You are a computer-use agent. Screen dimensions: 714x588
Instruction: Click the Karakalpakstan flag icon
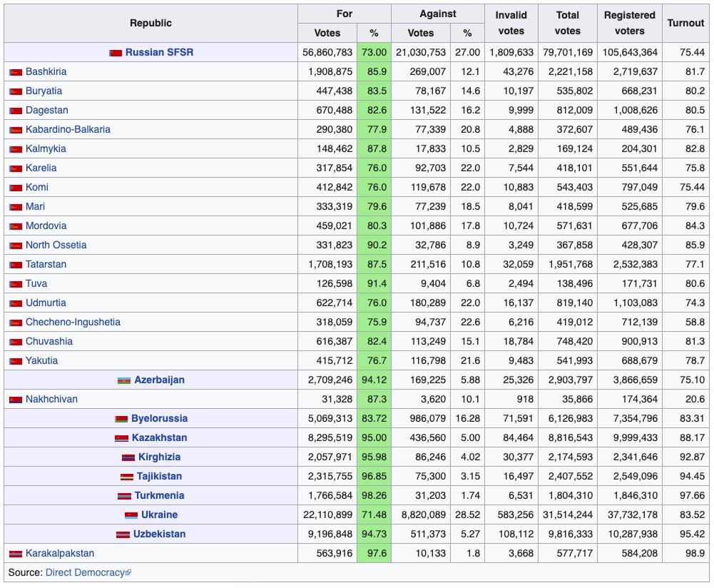tap(16, 554)
